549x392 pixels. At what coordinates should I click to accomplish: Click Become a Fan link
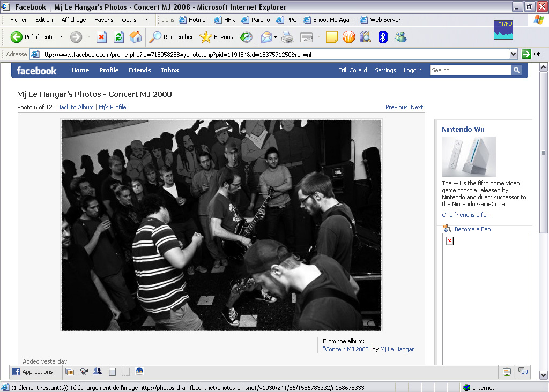click(x=472, y=229)
